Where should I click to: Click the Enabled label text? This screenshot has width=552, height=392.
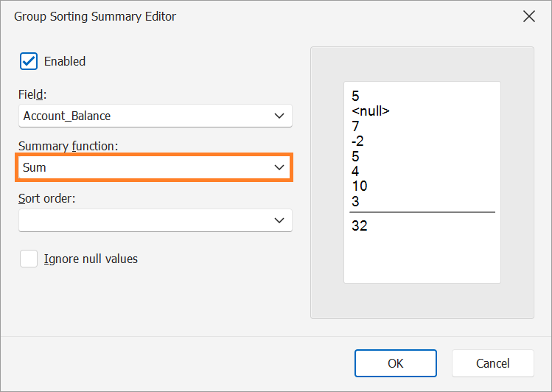click(65, 61)
